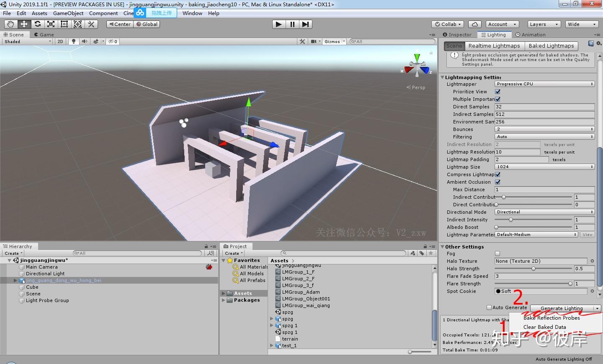Select the Scale tool
Viewport: 603px width, 364px height.
[51, 24]
